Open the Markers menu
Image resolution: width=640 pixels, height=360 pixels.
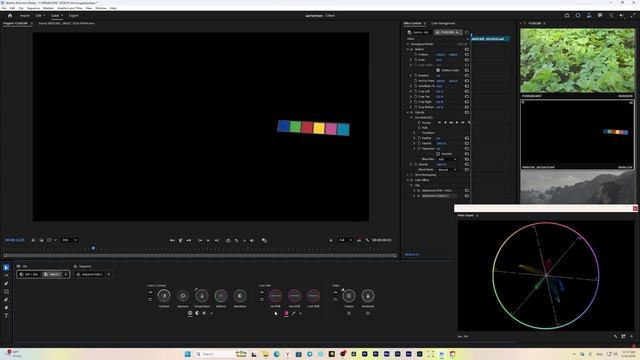click(48, 8)
